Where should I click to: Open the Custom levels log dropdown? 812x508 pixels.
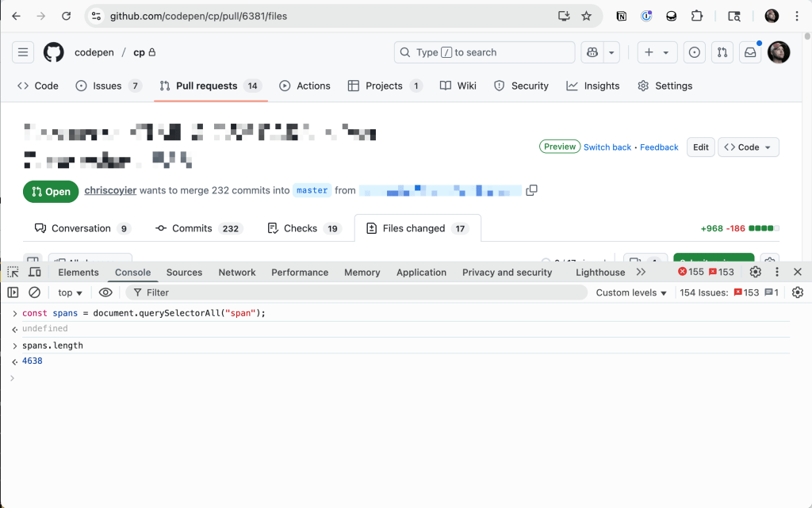(631, 292)
